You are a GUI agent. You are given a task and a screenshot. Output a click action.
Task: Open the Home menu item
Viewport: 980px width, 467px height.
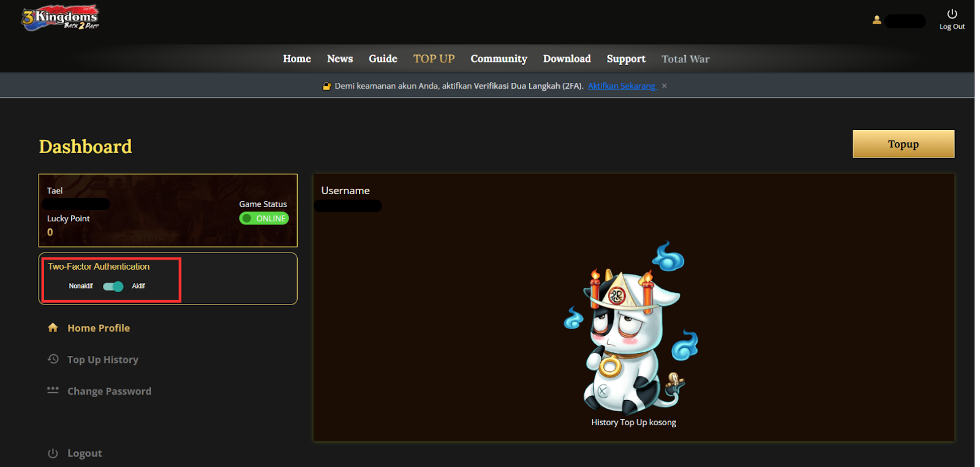297,59
